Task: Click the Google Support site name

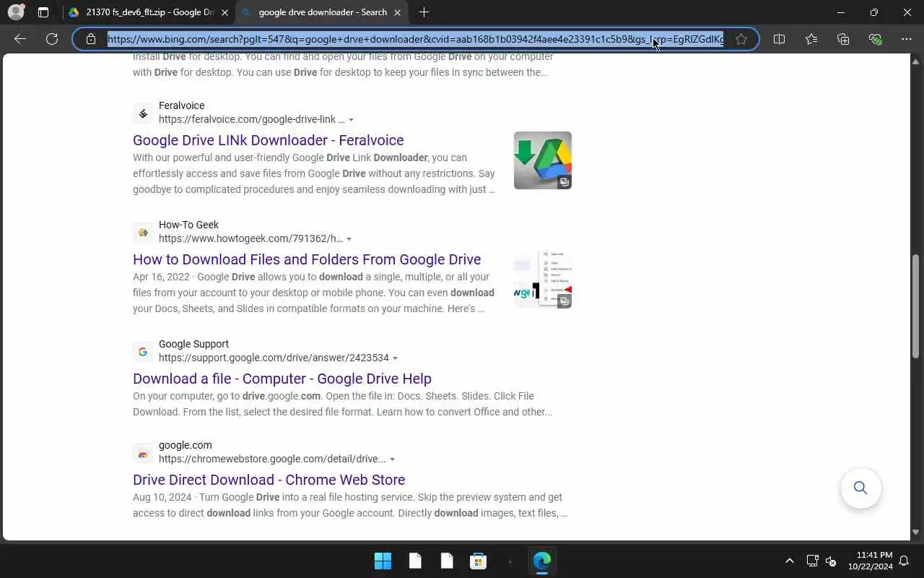Action: point(193,344)
